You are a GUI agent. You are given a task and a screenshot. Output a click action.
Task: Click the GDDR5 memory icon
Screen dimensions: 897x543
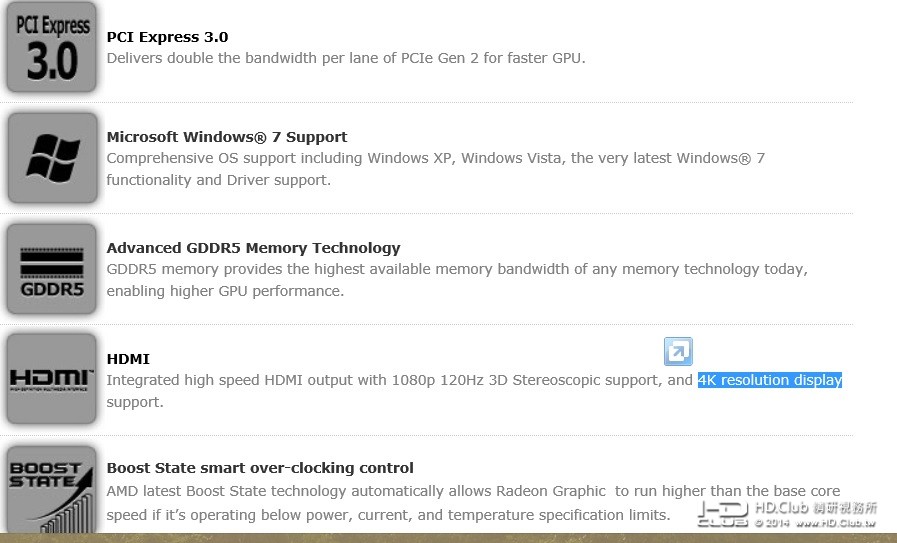[51, 269]
